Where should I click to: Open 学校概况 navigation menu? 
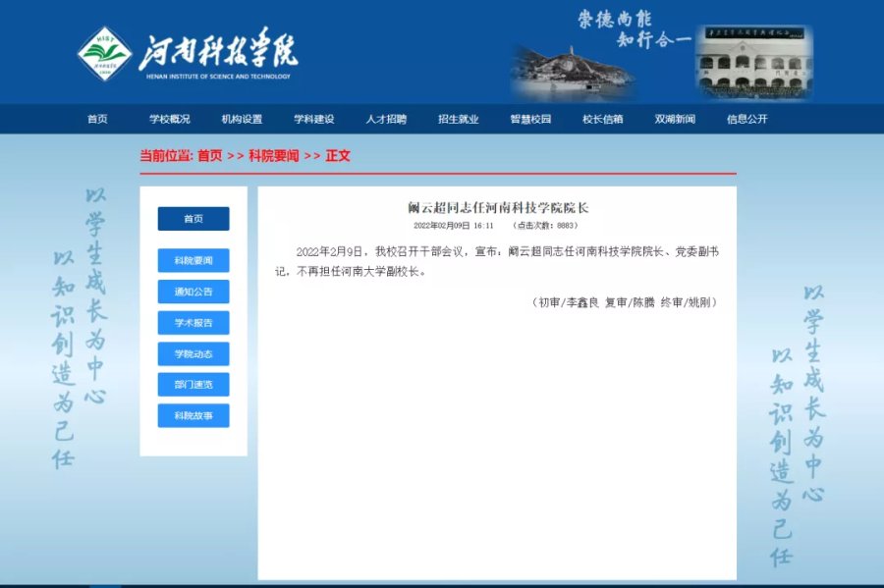169,120
